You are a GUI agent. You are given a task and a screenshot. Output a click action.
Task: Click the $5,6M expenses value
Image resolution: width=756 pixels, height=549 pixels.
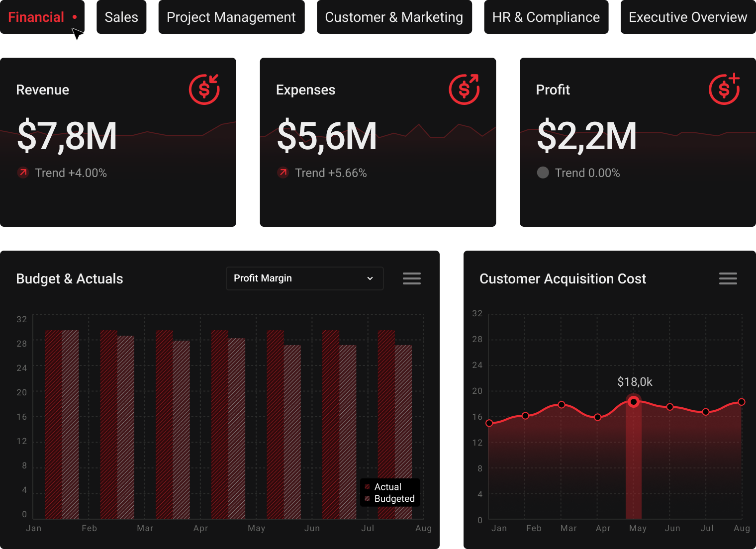tap(327, 136)
